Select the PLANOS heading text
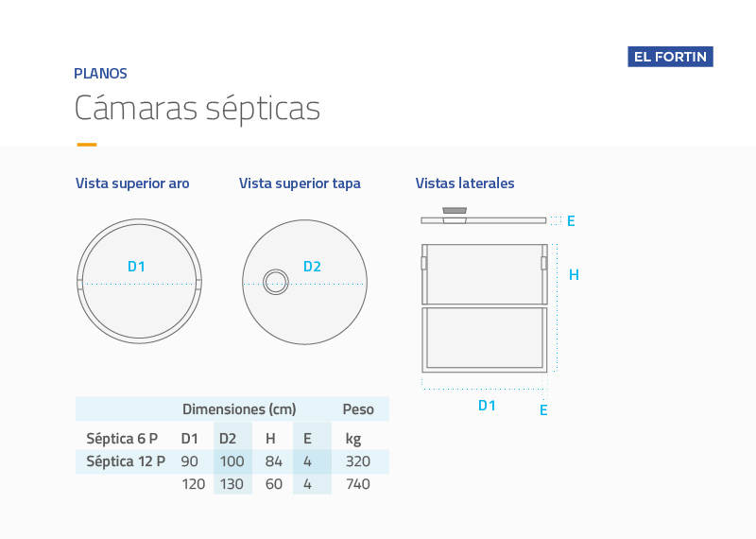The width and height of the screenshot is (756, 539). (100, 74)
